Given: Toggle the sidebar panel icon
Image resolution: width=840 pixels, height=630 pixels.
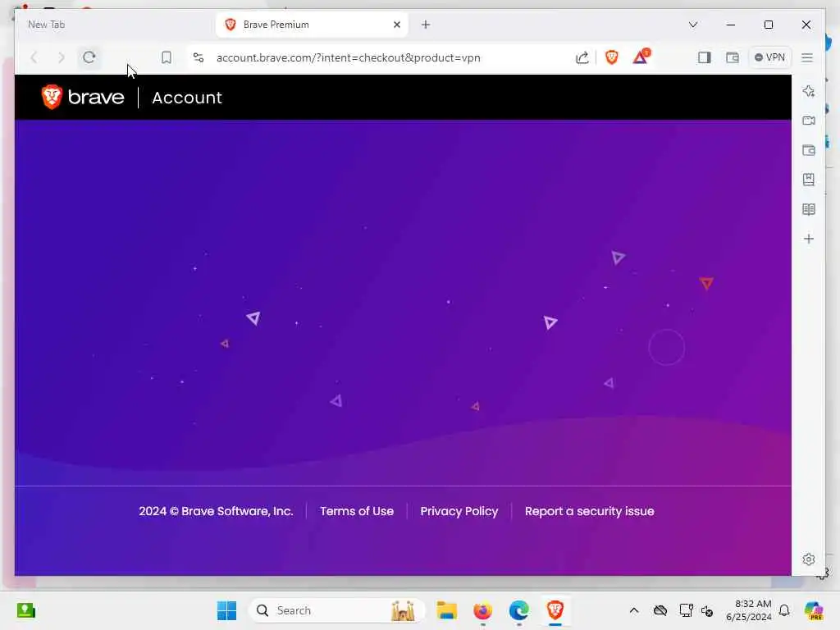Looking at the screenshot, I should click(704, 57).
